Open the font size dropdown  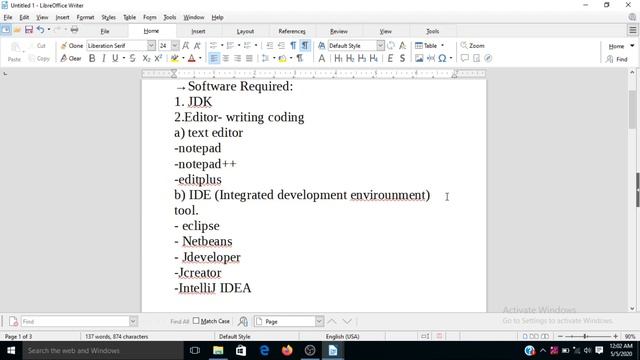pos(175,45)
